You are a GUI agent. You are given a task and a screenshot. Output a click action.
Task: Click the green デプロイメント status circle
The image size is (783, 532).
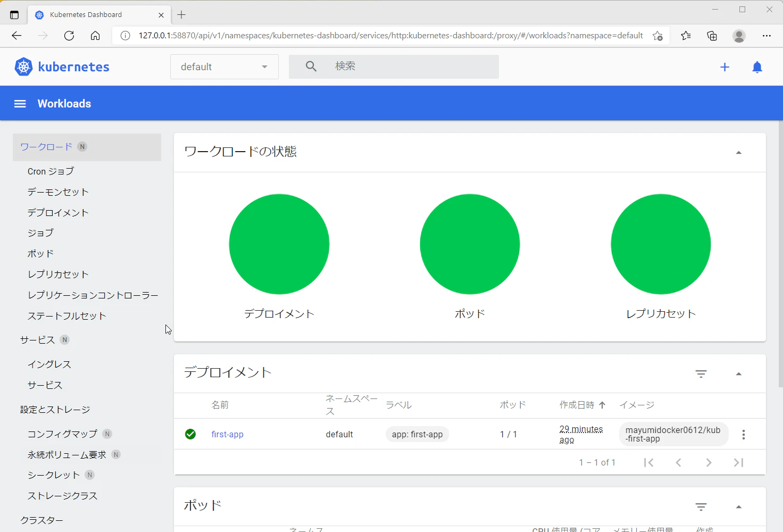pos(279,244)
